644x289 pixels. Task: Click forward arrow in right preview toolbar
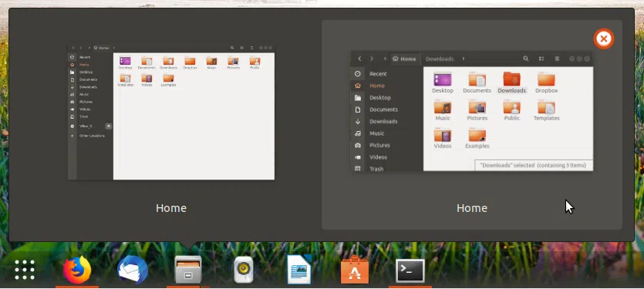tap(372, 59)
